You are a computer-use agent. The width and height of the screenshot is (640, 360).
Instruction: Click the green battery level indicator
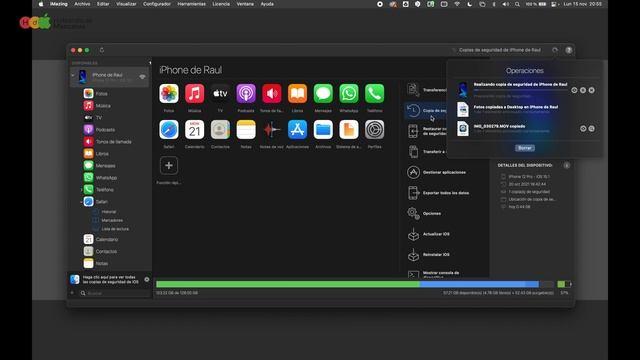pos(564,284)
